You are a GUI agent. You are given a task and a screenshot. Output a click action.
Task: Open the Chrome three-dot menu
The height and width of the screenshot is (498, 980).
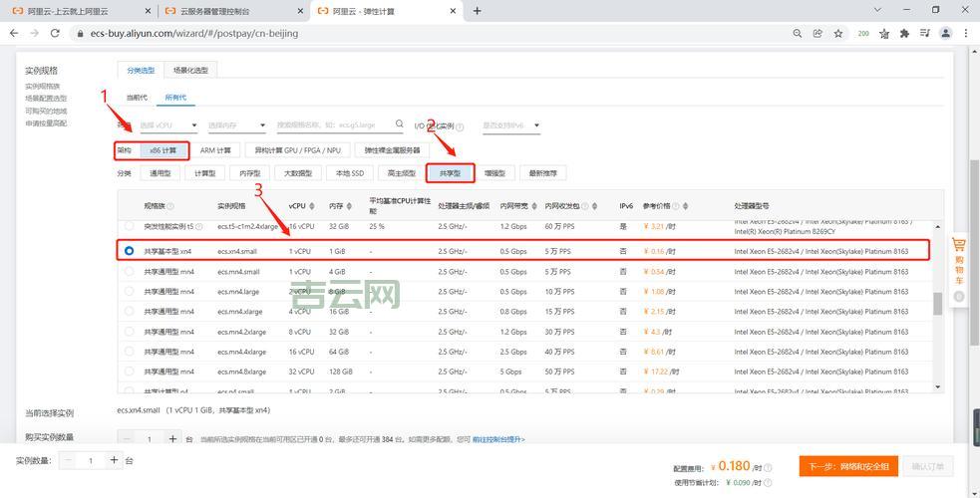point(966,34)
